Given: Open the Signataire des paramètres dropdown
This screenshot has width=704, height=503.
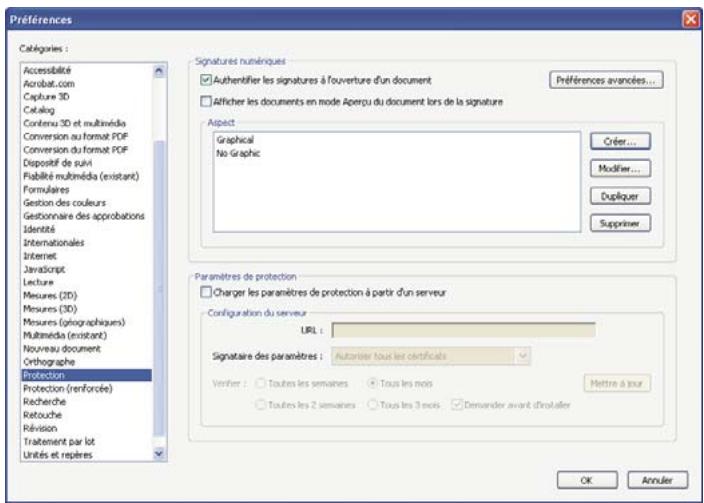Looking at the screenshot, I should coord(431,356).
